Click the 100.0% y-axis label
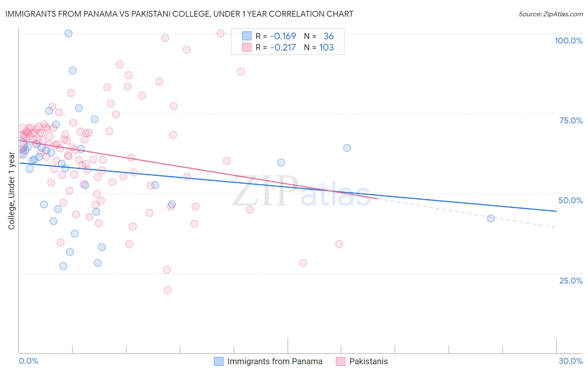588x373 pixels. coord(568,41)
